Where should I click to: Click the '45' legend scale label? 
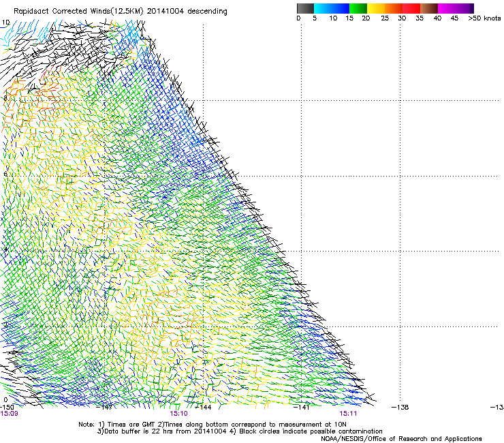[454, 18]
